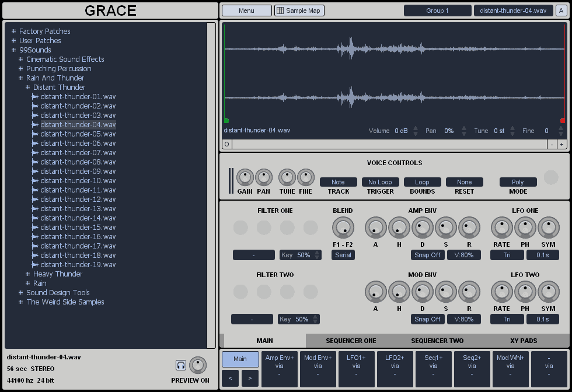Toggle Amp Env Snap Off button
The height and width of the screenshot is (392, 572).
point(427,255)
